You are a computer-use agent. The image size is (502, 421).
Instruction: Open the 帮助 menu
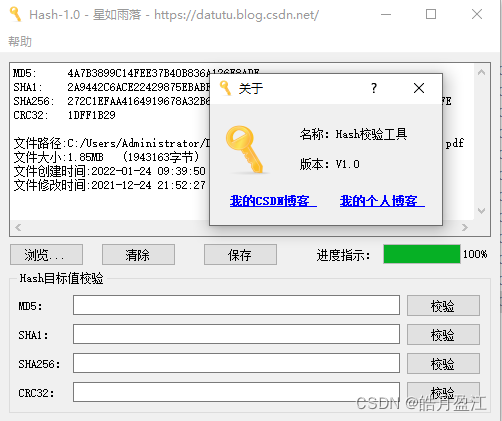(20, 42)
